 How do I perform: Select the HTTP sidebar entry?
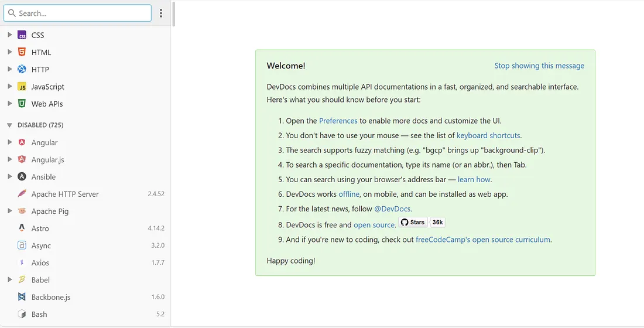pyautogui.click(x=85, y=70)
